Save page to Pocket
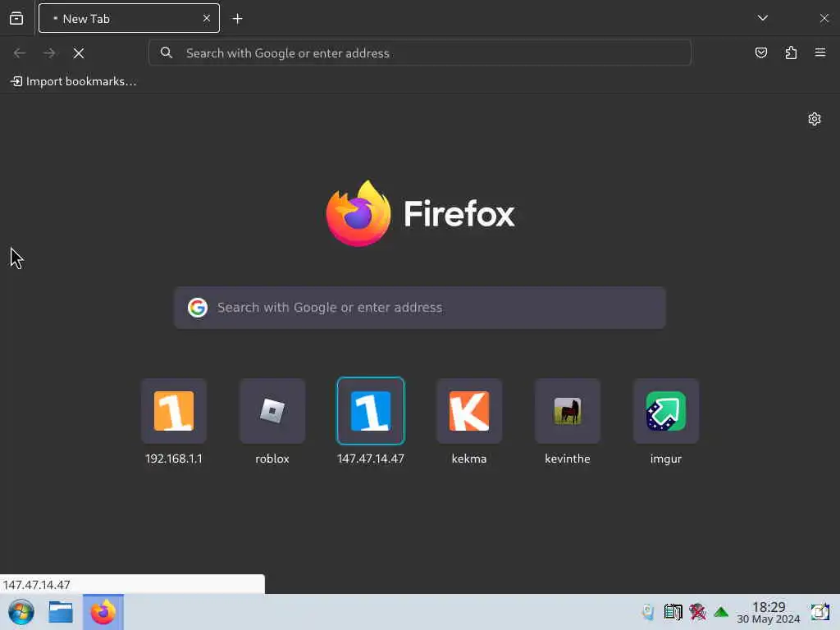The height and width of the screenshot is (630, 840). pos(760,52)
